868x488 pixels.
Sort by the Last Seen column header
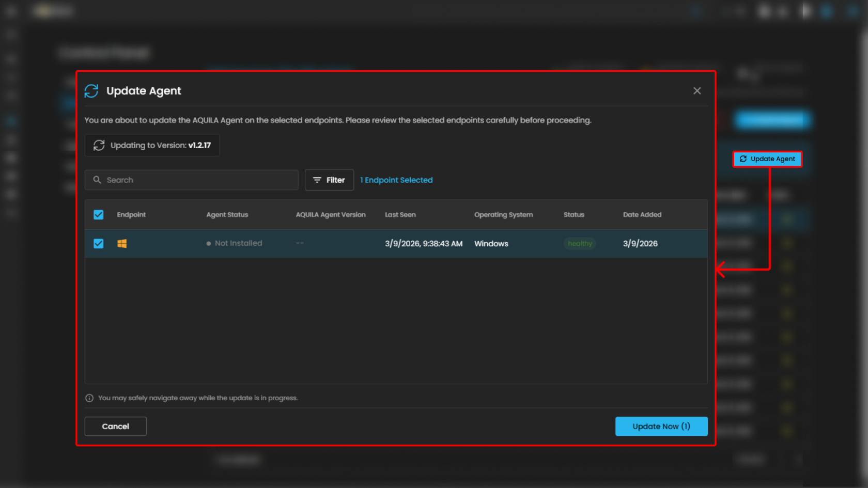[x=400, y=215]
